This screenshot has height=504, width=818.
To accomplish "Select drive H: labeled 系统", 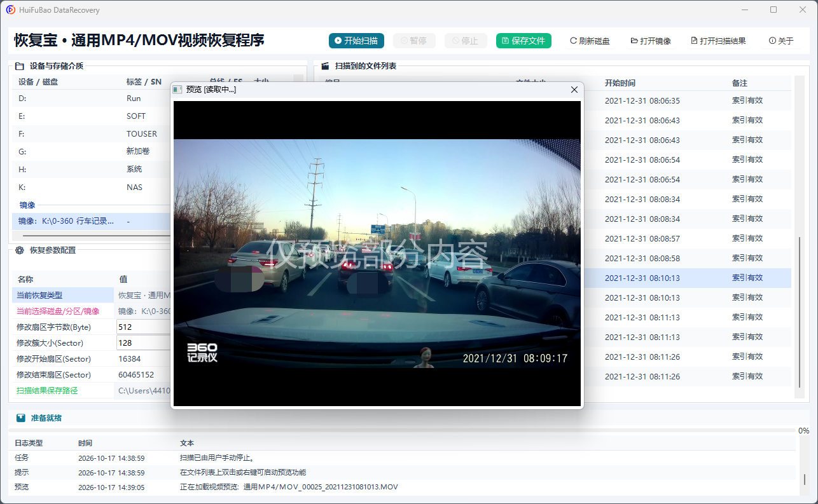I will pyautogui.click(x=91, y=170).
